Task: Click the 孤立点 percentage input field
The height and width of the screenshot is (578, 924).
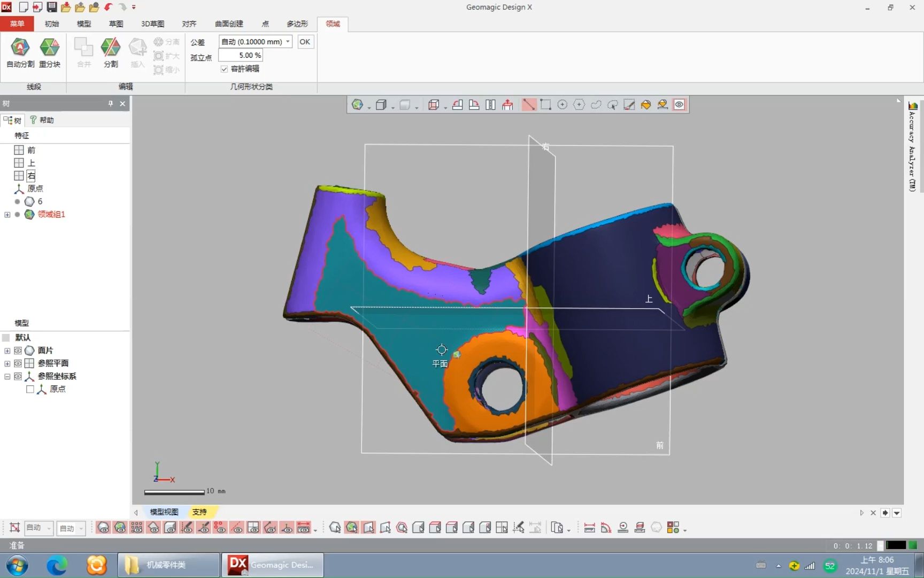Action: [x=241, y=55]
